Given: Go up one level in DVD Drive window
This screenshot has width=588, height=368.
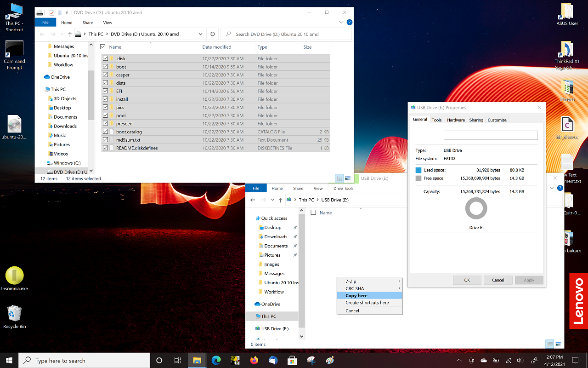Looking at the screenshot, I should pos(70,34).
